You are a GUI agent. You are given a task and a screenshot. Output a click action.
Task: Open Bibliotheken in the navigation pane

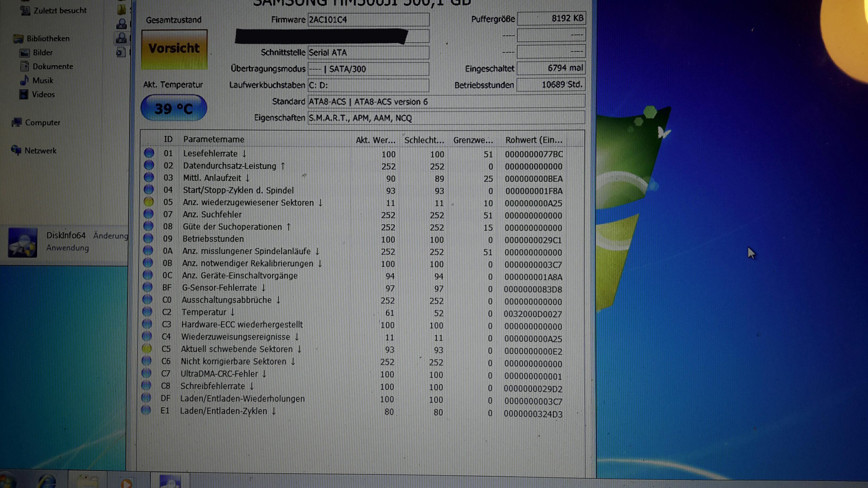point(48,38)
